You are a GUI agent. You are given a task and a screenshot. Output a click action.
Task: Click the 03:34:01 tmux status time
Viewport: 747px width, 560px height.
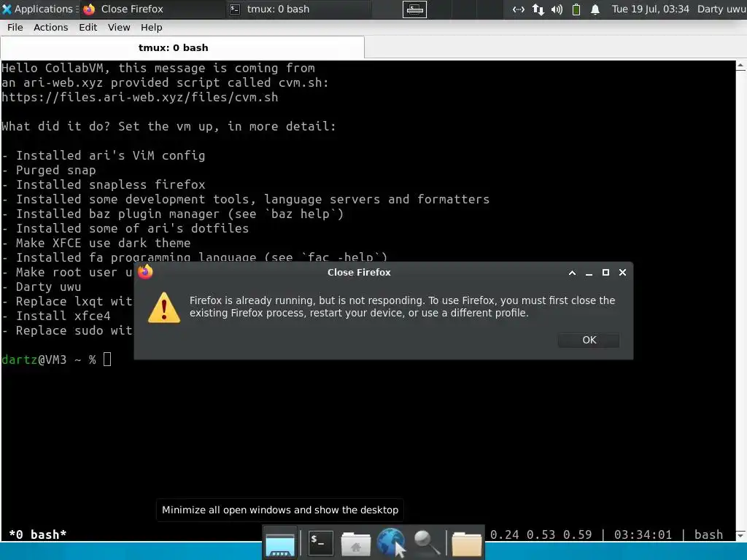(643, 534)
